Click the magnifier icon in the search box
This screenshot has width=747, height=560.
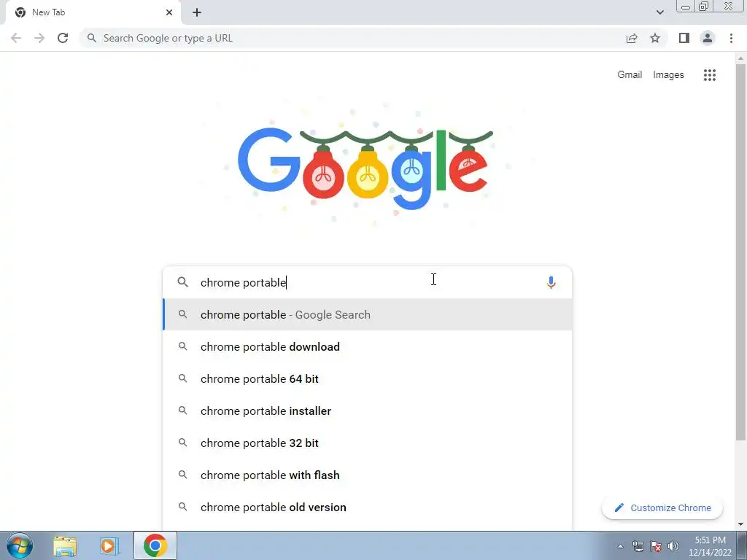tap(183, 282)
